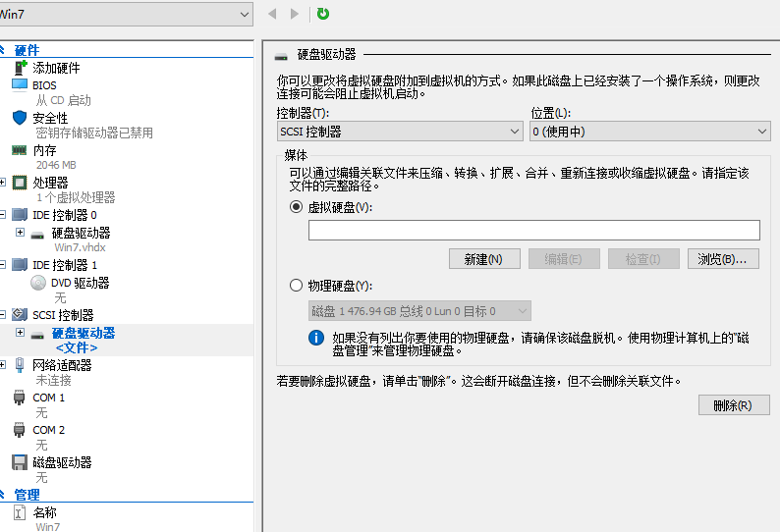Open the Location (位置) dropdown

pyautogui.click(x=649, y=132)
